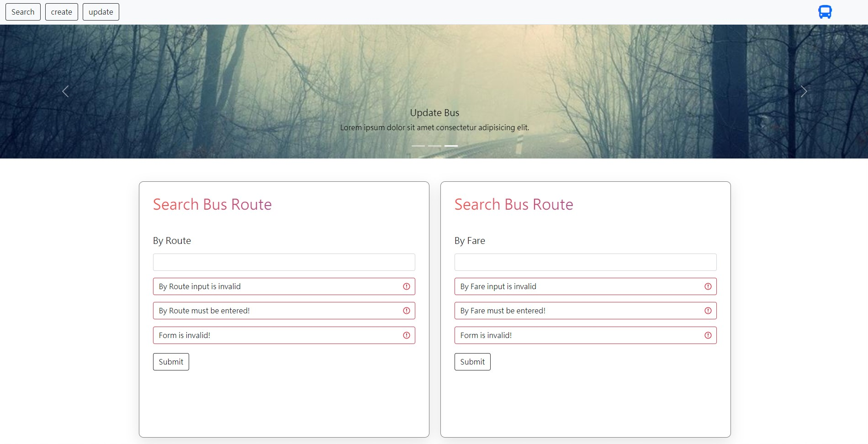868x444 pixels.
Task: Click the alert icon on right 'Form is invalid!' message
Action: pyautogui.click(x=708, y=335)
